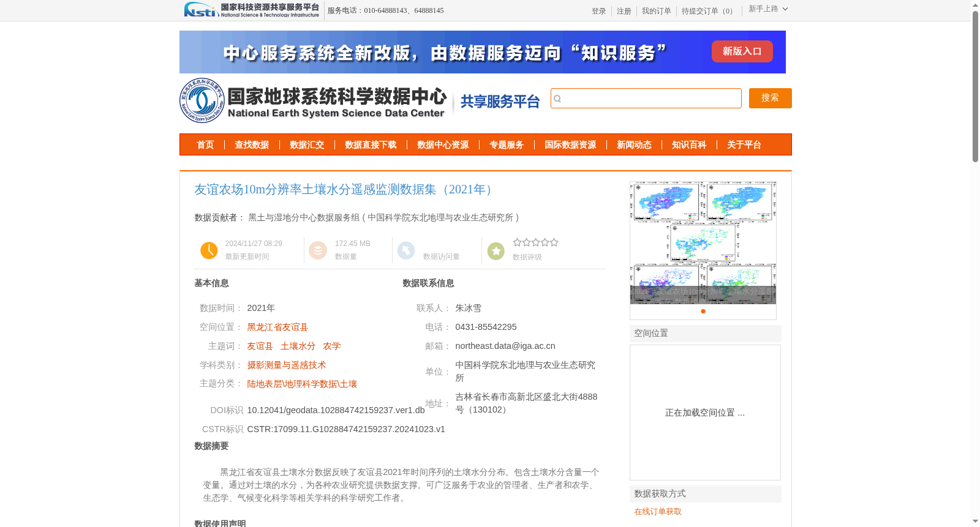The width and height of the screenshot is (980, 527).
Task: Open 数据中心资源 menu item
Action: 443,144
